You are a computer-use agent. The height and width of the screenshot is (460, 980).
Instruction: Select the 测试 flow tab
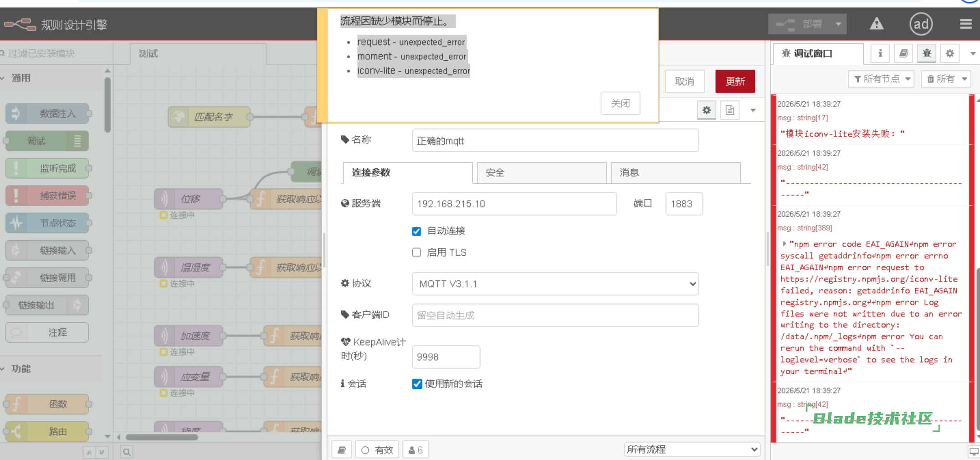(x=198, y=54)
